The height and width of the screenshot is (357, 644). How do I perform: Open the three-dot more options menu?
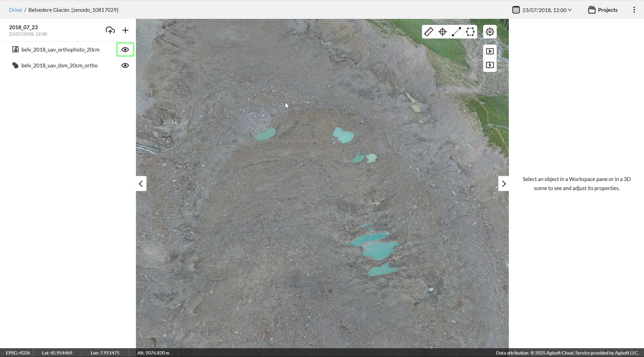[634, 10]
